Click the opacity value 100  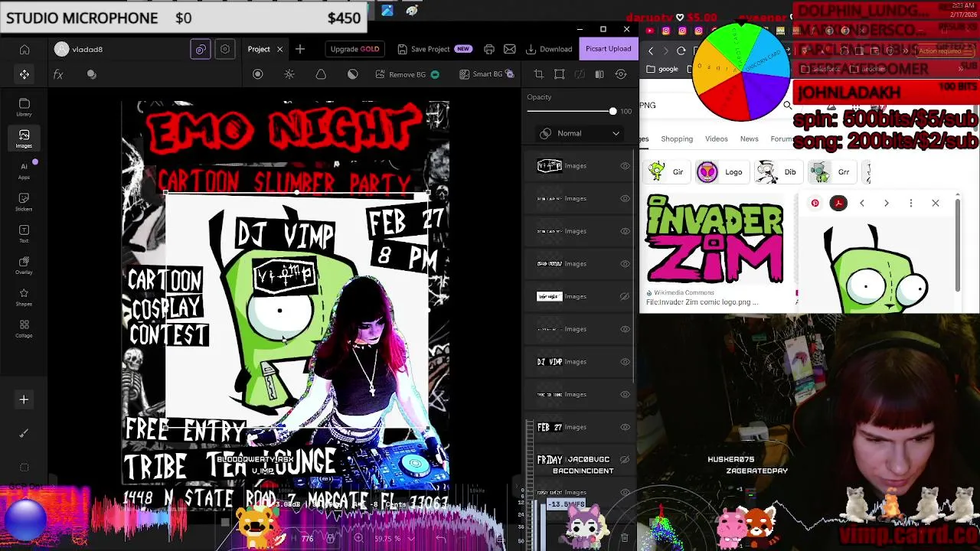click(626, 112)
